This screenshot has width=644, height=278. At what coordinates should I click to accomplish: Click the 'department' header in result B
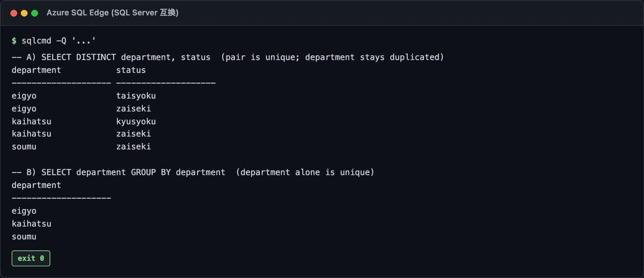tap(36, 185)
